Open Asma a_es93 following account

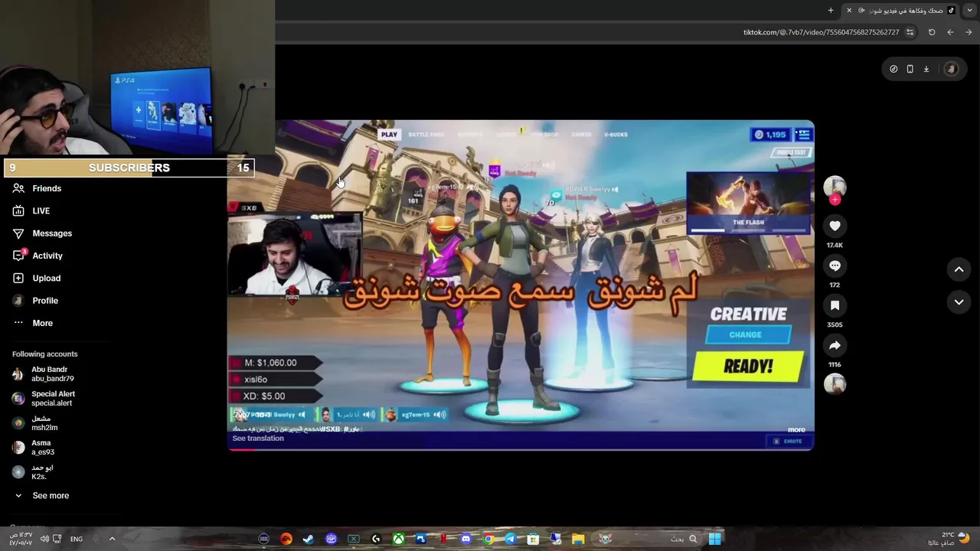[x=34, y=448]
